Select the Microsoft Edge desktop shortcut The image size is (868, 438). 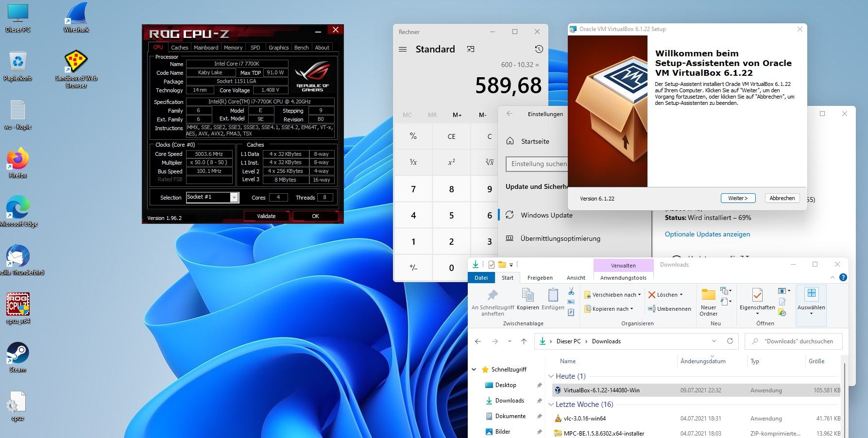coord(18,211)
